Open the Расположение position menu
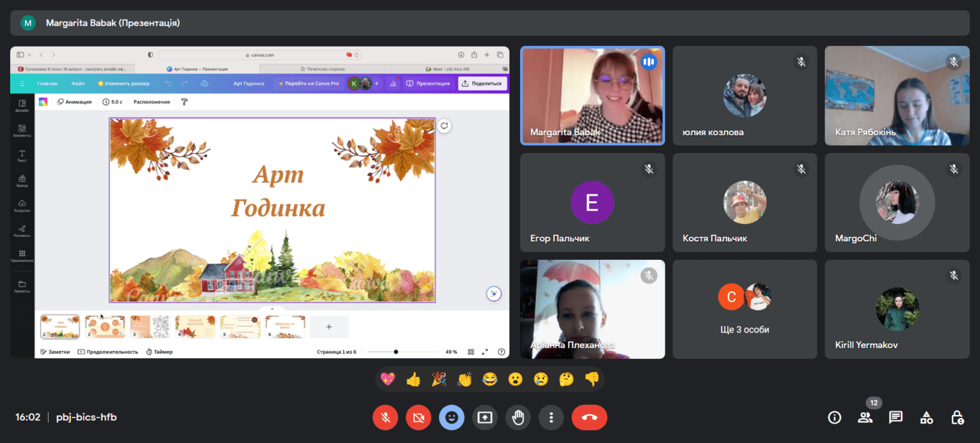 [x=152, y=101]
